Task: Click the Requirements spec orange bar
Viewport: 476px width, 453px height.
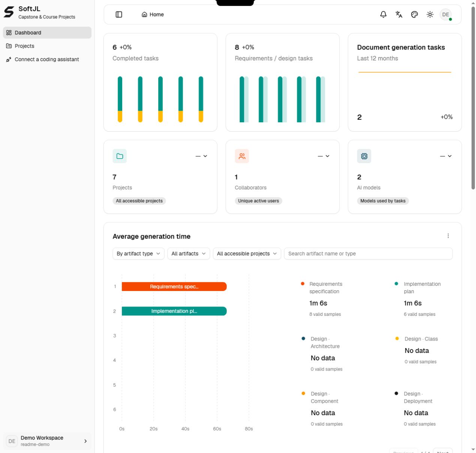Action: pyautogui.click(x=174, y=286)
